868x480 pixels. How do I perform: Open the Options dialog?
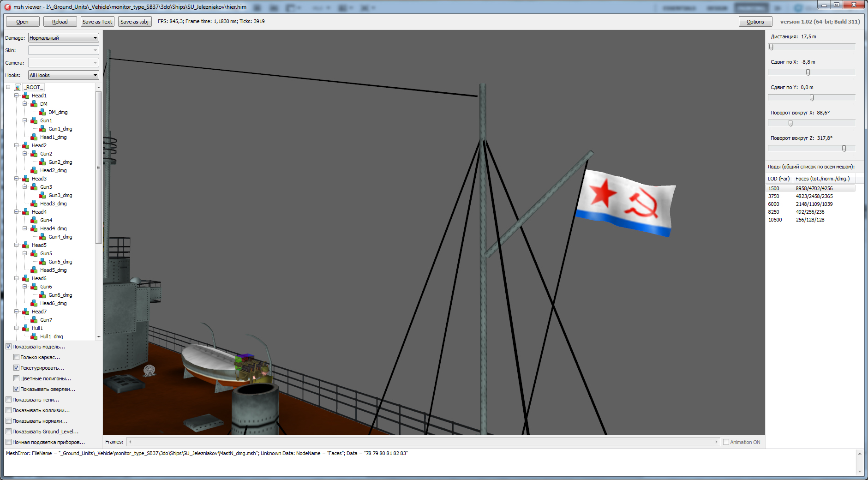755,22
